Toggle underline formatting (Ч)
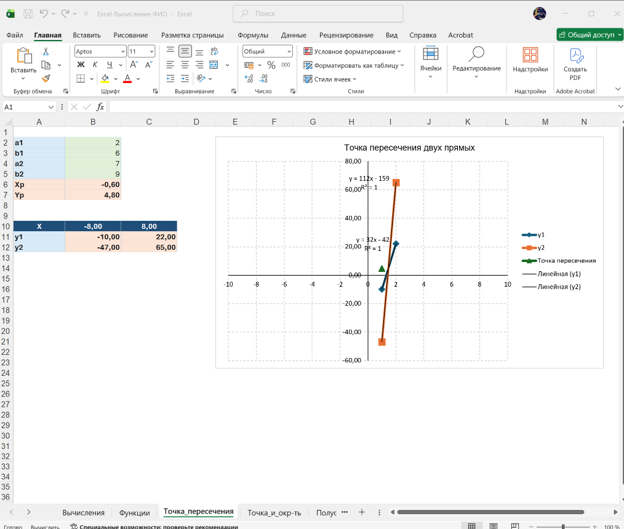 tap(109, 65)
